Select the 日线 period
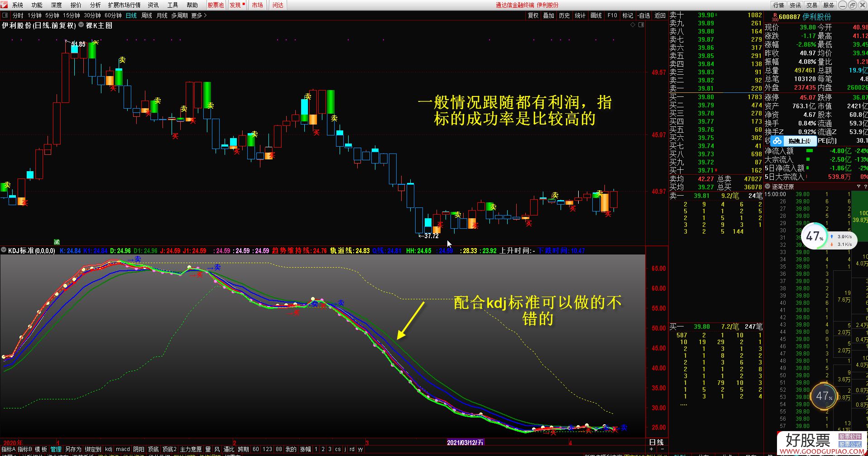The width and height of the screenshot is (868, 456). 131,15
